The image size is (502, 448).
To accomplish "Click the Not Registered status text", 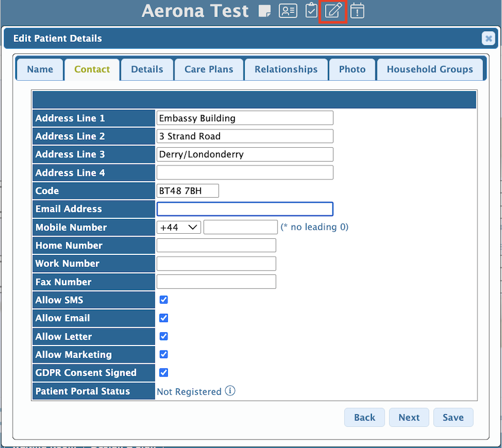I will point(189,392).
